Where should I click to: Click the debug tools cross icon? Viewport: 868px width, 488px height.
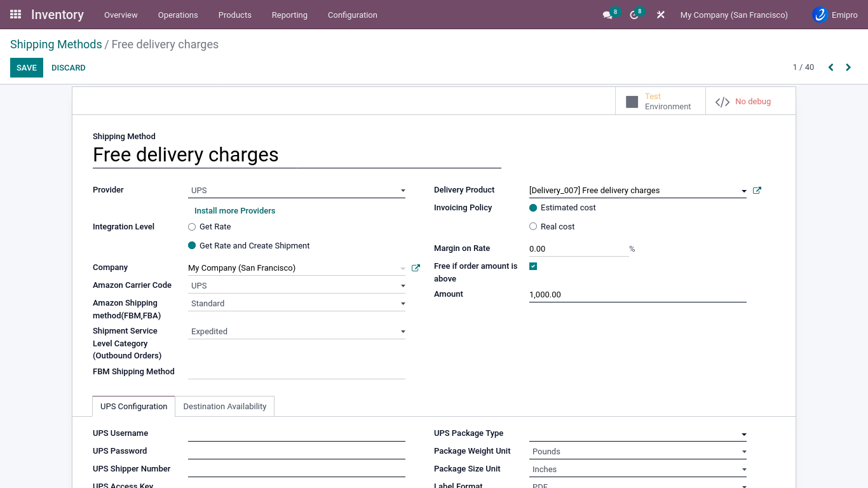(661, 15)
